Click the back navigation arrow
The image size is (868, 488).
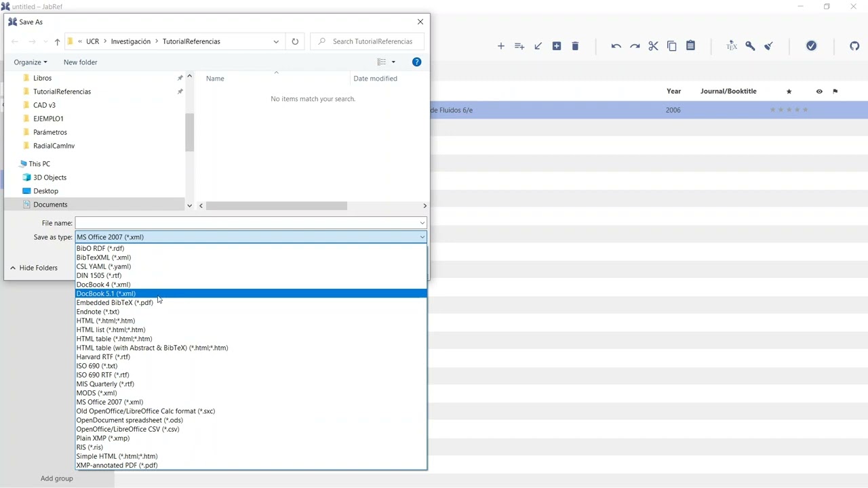pos(15,42)
